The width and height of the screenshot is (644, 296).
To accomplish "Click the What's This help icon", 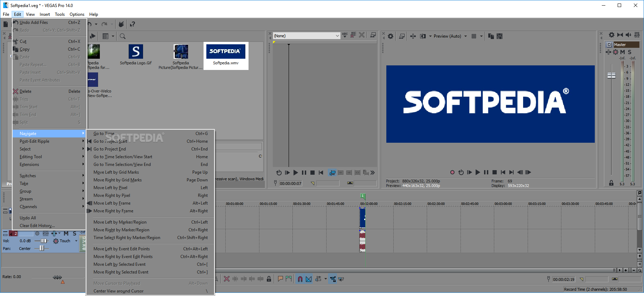I will point(132,24).
